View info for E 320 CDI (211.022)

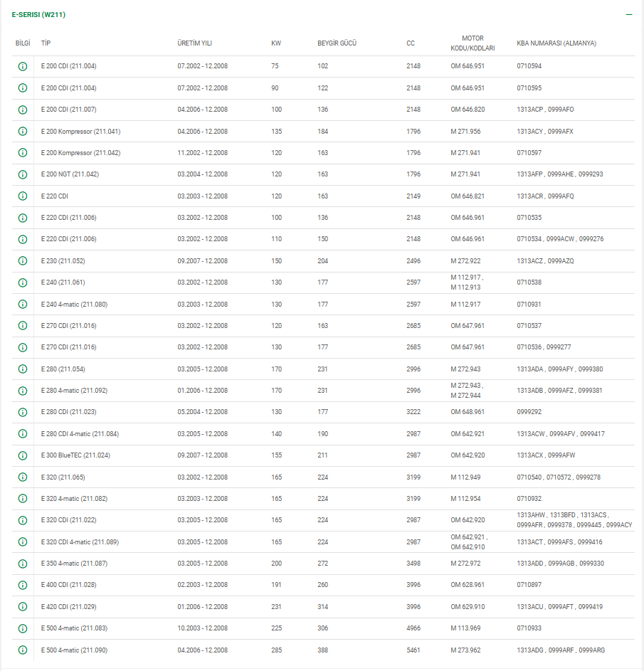click(23, 520)
